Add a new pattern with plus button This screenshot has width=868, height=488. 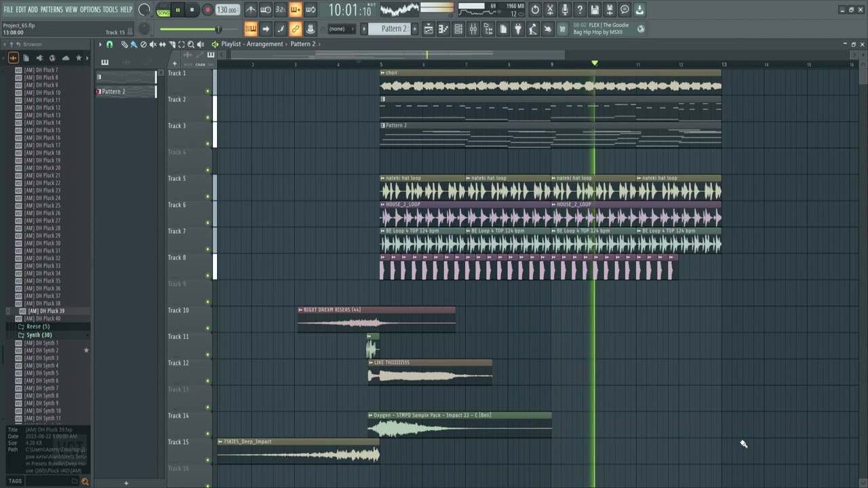(414, 28)
